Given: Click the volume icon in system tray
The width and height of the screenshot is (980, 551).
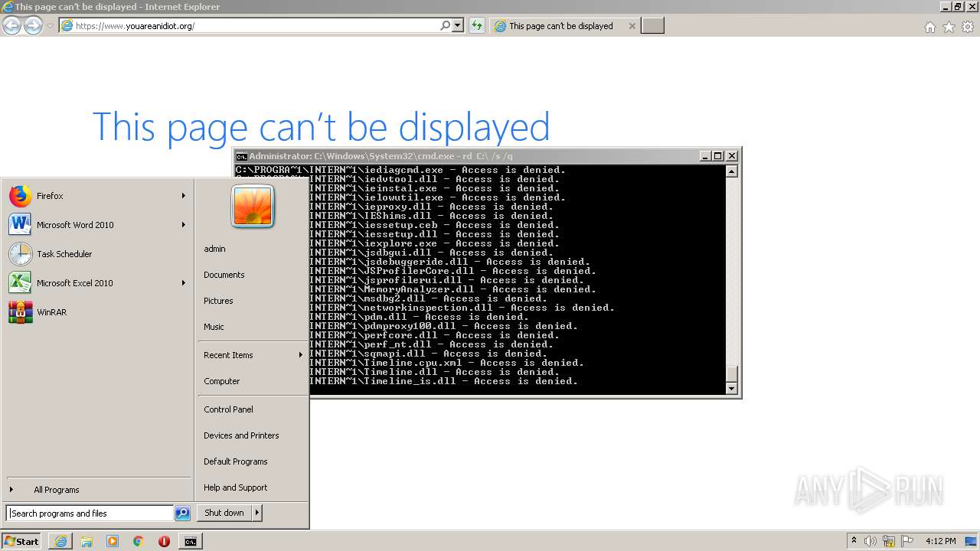Looking at the screenshot, I should [871, 541].
